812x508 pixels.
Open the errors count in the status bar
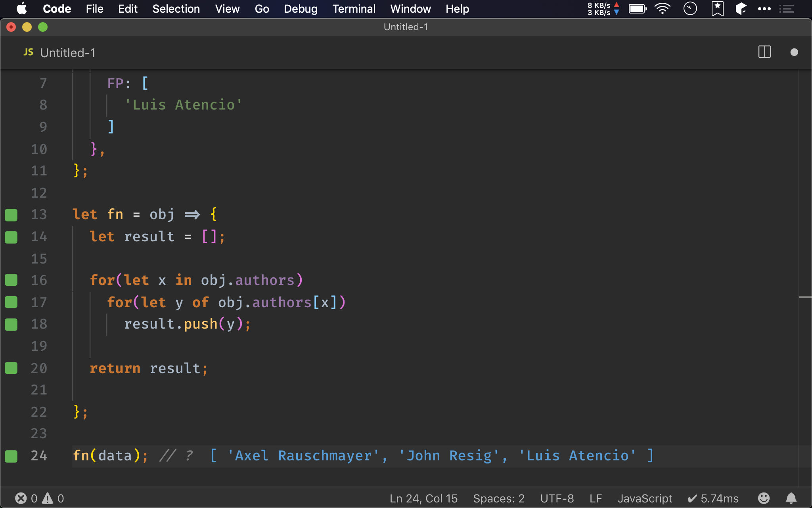26,498
